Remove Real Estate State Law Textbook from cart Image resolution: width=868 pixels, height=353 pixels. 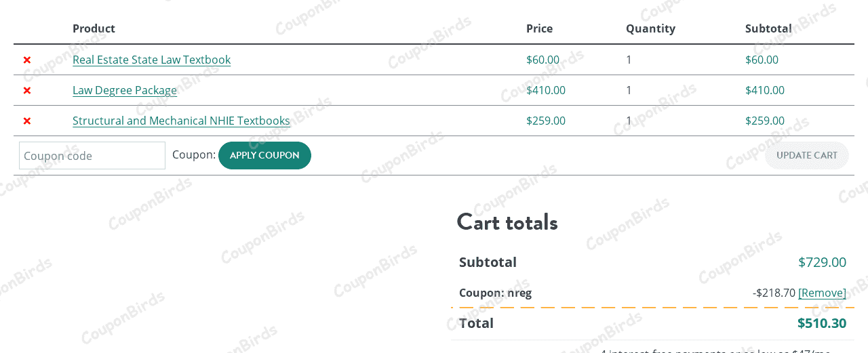(27, 60)
